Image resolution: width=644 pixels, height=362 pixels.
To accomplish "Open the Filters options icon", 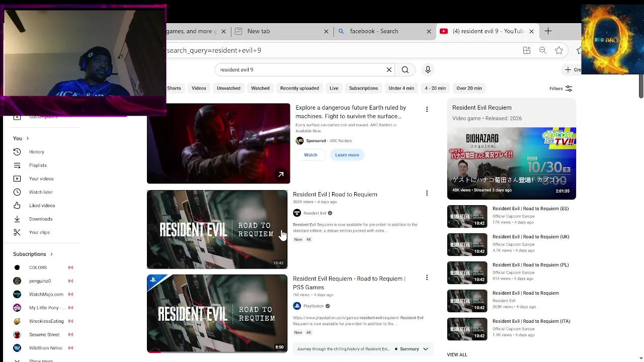I will [569, 88].
